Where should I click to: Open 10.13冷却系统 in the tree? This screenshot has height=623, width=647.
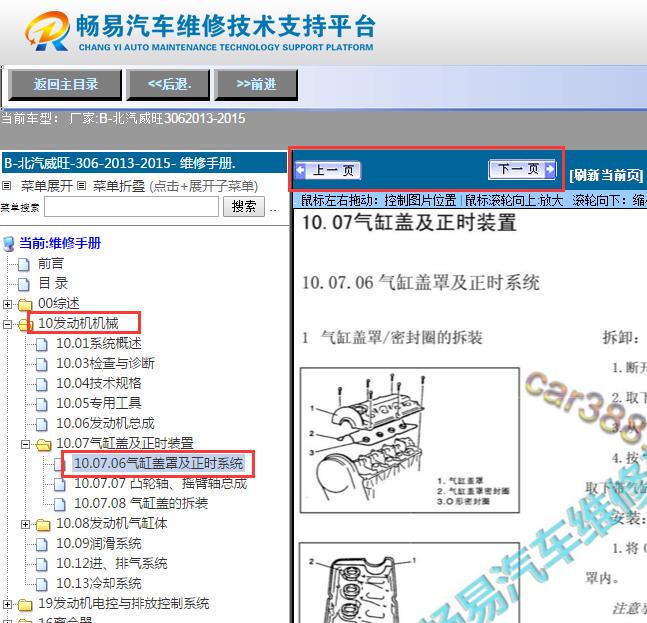tap(99, 583)
